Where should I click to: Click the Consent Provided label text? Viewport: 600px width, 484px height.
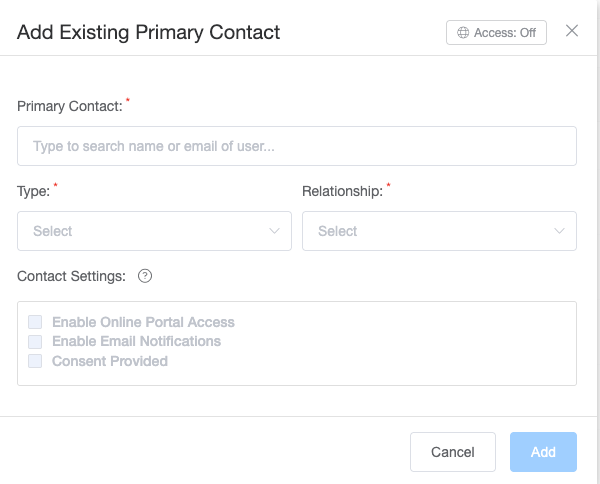[x=110, y=361]
